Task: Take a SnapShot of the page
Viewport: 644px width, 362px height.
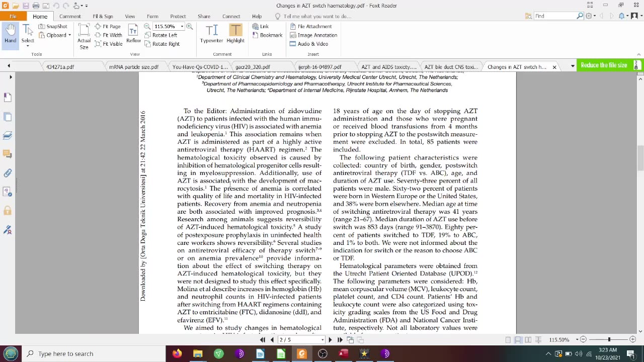Action: [x=52, y=26]
